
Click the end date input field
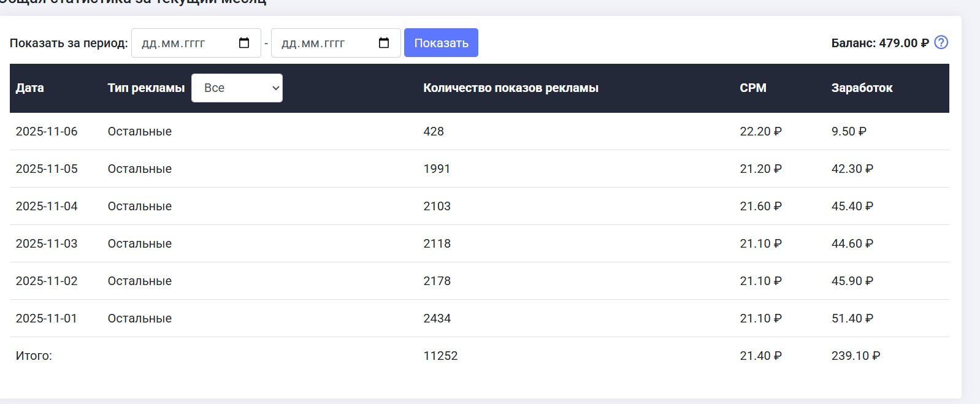324,44
